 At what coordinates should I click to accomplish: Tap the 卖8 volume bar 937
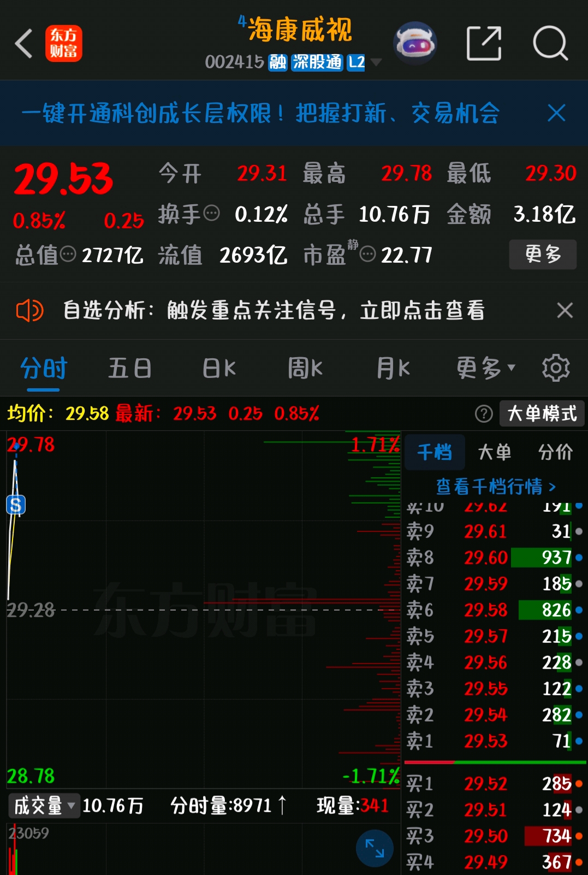542,557
